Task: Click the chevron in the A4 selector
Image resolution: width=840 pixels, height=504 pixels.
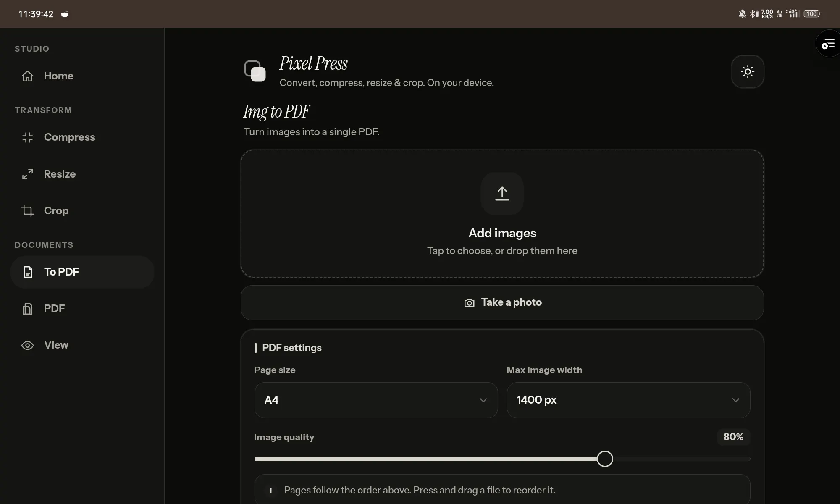Action: coord(483,400)
